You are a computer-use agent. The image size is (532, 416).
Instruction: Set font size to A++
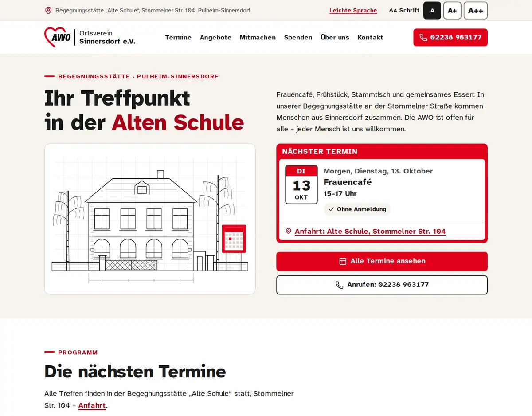pyautogui.click(x=476, y=10)
